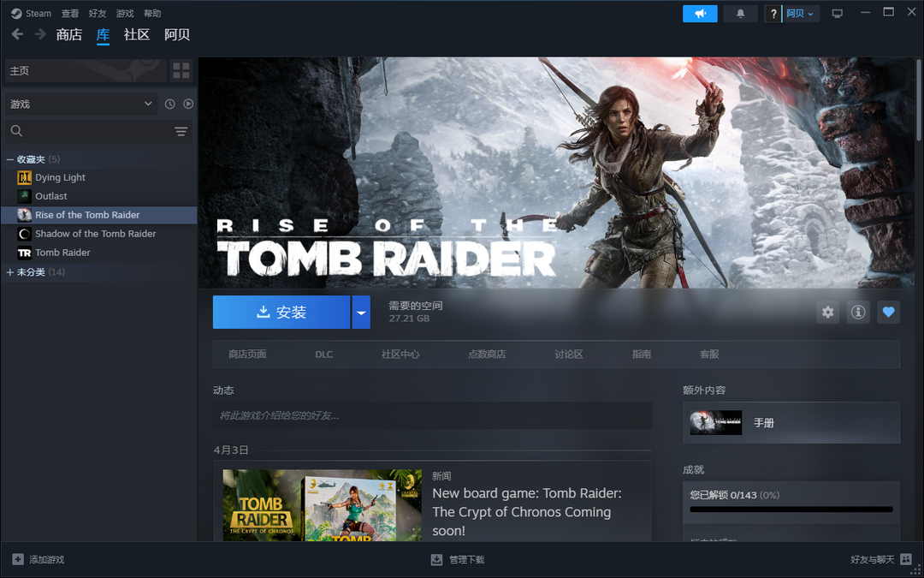Image resolution: width=924 pixels, height=578 pixels.
Task: Go back with the left arrow
Action: click(x=18, y=34)
